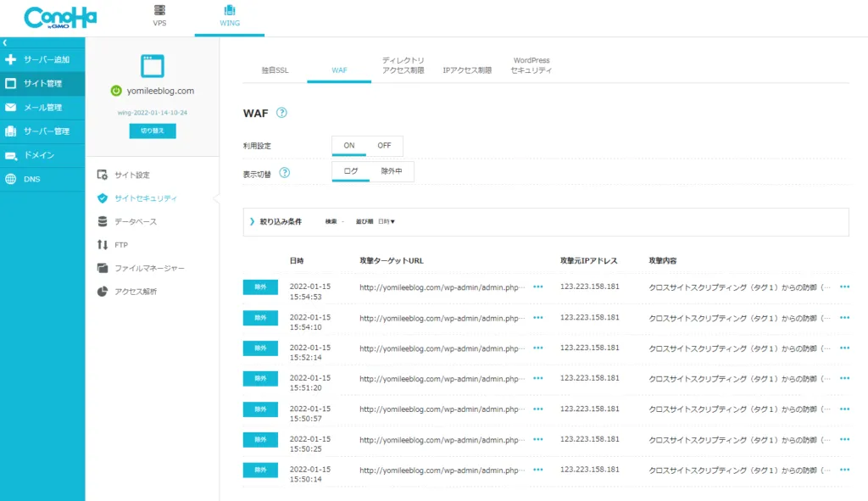Select the WING service icon
Image resolution: width=868 pixels, height=501 pixels.
coord(229,10)
